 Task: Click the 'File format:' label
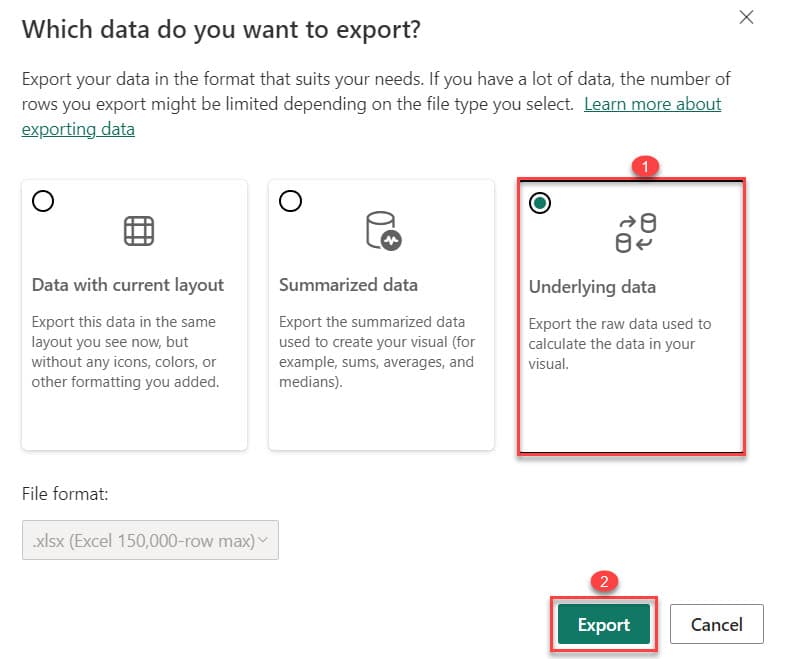point(65,494)
